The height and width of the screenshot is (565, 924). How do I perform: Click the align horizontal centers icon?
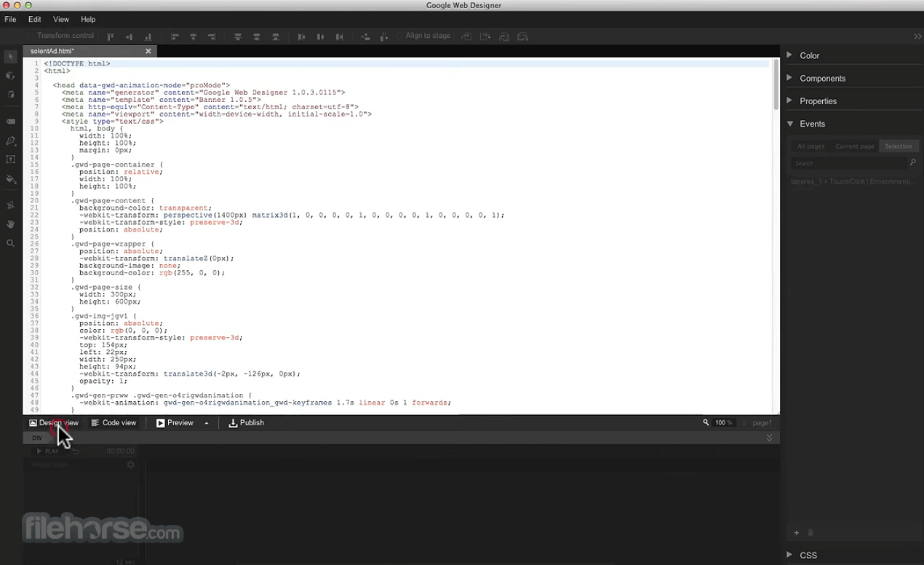coord(194,36)
